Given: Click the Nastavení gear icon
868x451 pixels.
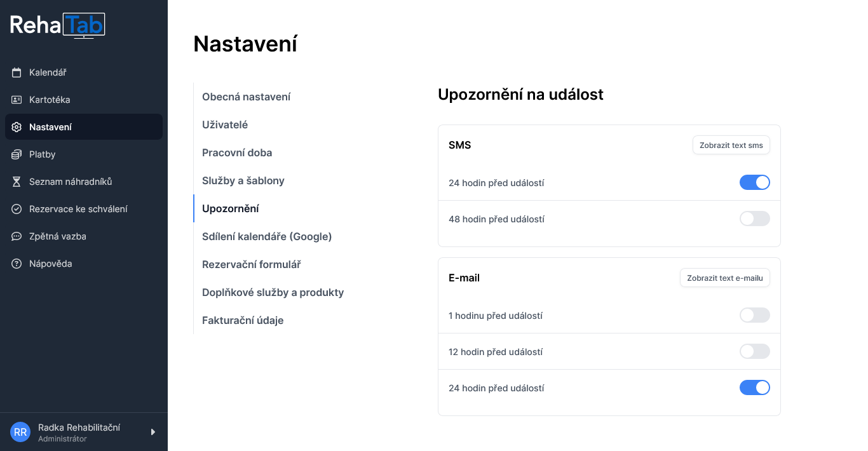Looking at the screenshot, I should 17,127.
